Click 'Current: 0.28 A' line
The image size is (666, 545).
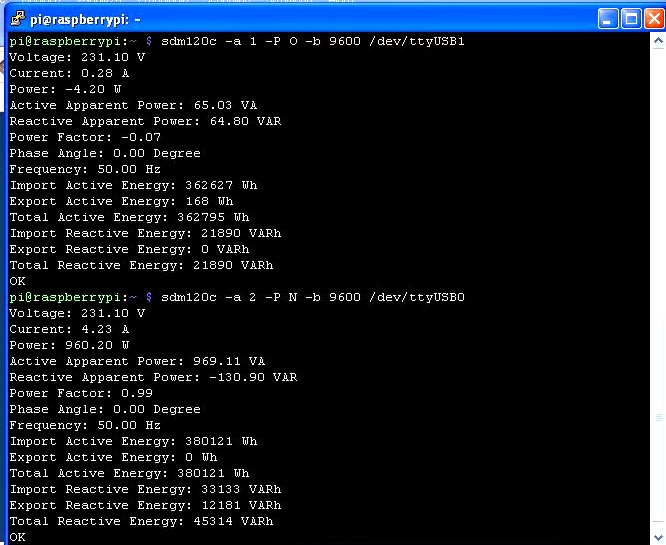tap(69, 73)
